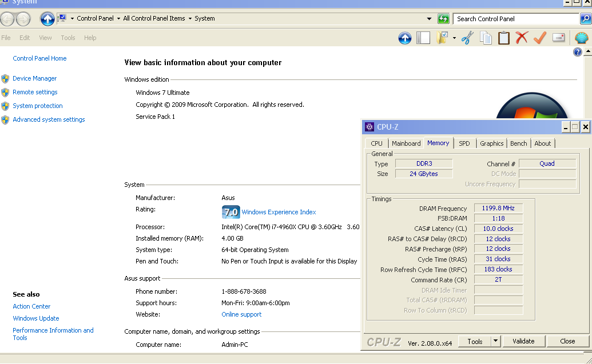
Task: Switch to Graphics tab in CPU-Z
Action: (491, 143)
